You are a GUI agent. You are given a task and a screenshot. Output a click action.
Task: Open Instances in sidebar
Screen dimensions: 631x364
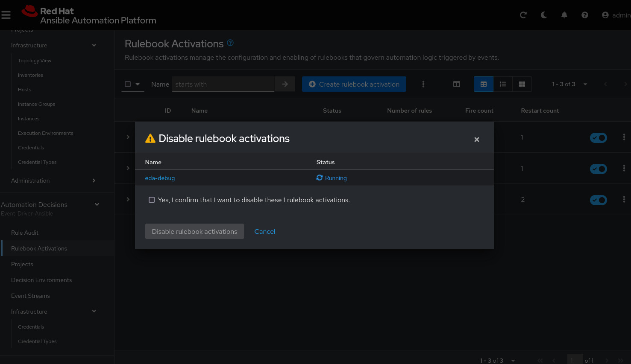coord(29,119)
